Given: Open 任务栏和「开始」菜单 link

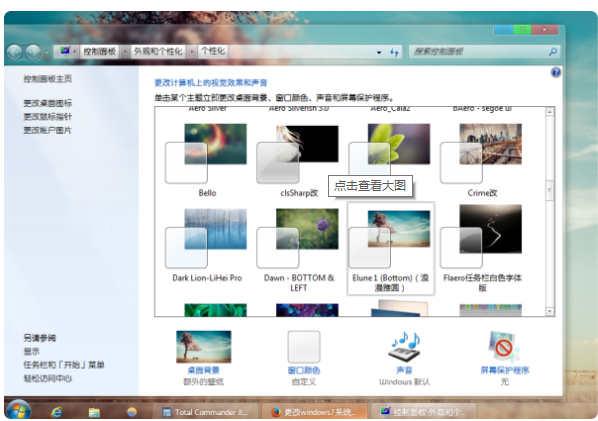Looking at the screenshot, I should click(x=64, y=365).
